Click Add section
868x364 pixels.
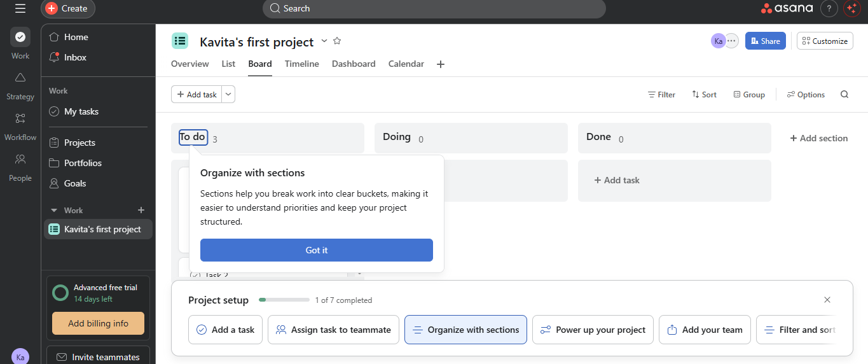818,138
